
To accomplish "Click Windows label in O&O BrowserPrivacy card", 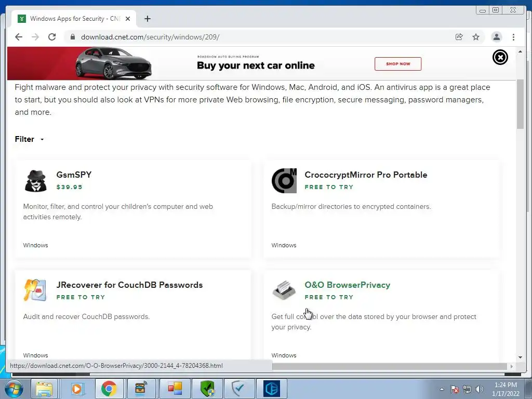I will coord(284,355).
